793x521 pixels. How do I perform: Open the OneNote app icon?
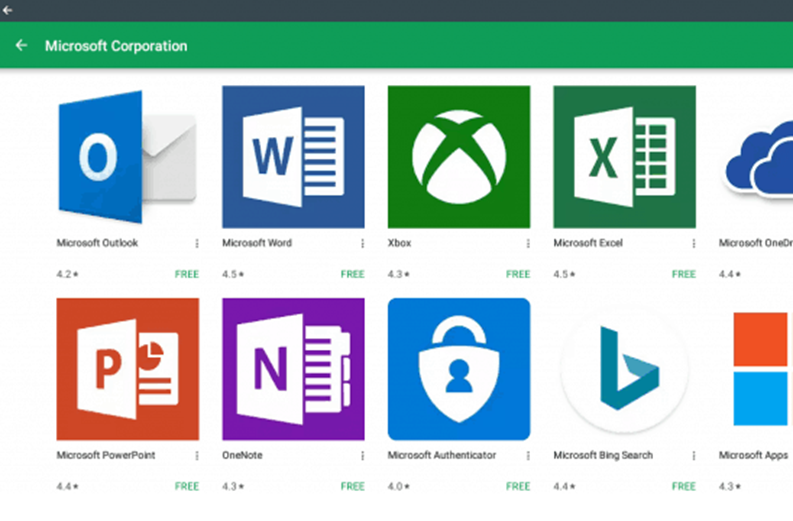[293, 369]
